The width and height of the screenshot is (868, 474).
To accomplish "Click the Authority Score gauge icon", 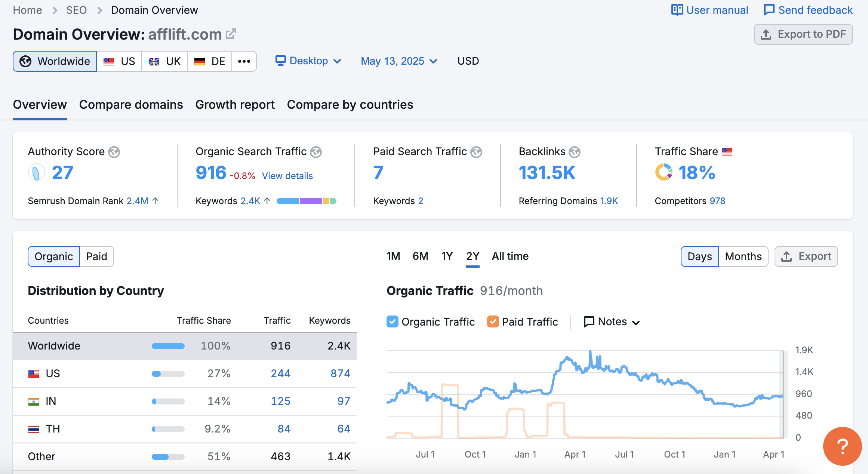I will pyautogui.click(x=36, y=173).
